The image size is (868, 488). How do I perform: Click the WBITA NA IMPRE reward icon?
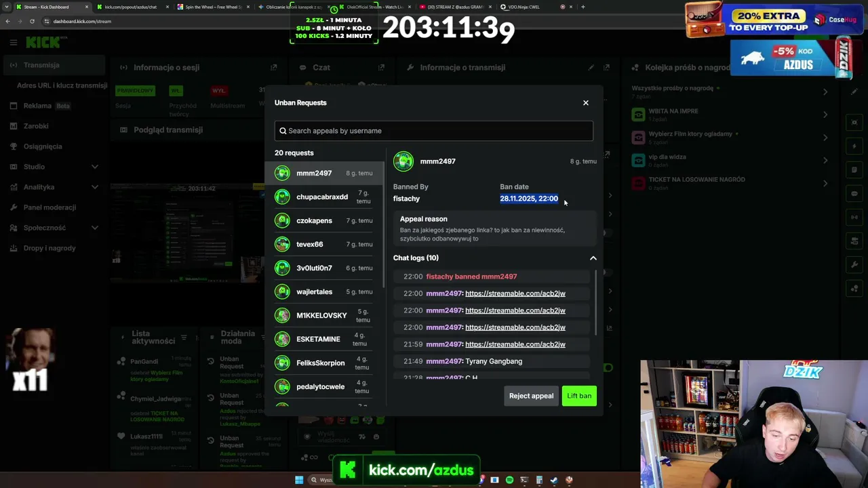click(638, 115)
